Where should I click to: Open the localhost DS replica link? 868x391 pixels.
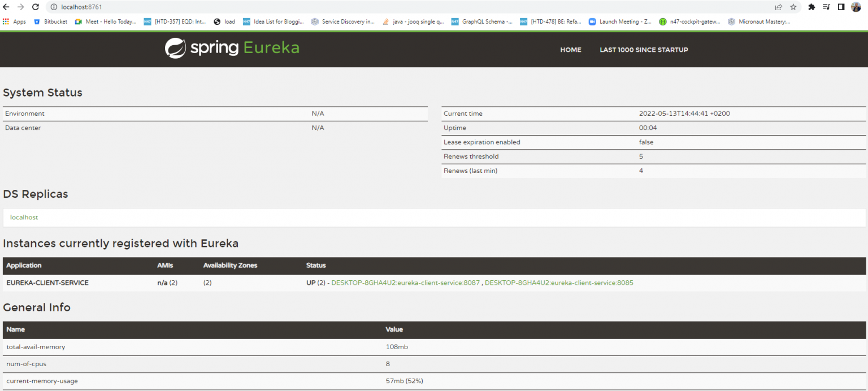point(24,217)
